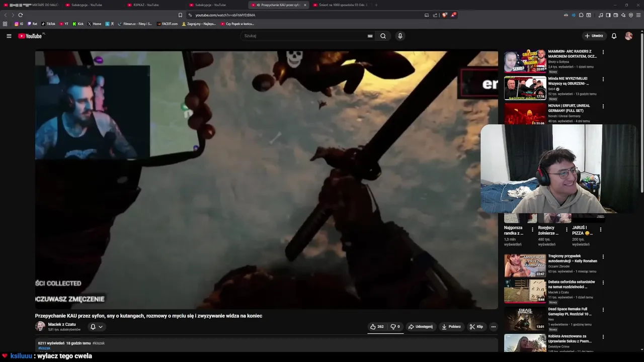Open options menu for MAMMON- ARC RAIDERS video
The width and height of the screenshot is (644, 362).
click(603, 52)
